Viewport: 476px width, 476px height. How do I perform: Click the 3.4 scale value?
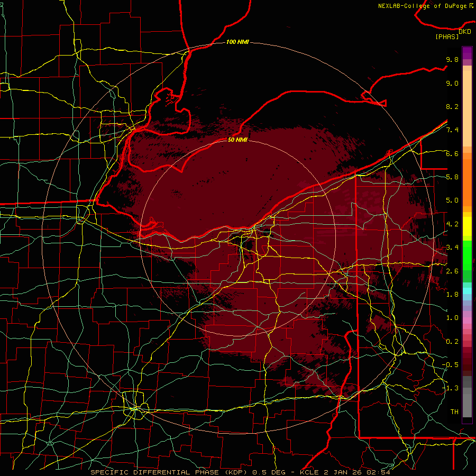(x=452, y=248)
